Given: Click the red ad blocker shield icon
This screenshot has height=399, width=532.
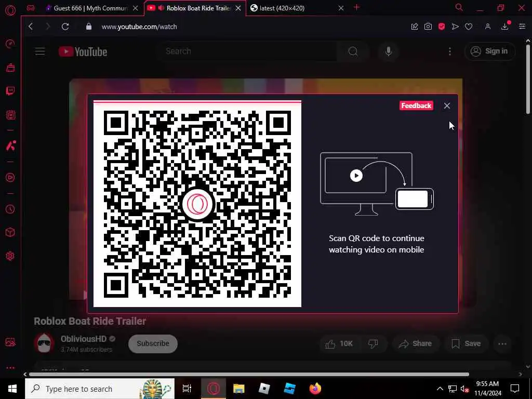Looking at the screenshot, I should pos(442,26).
